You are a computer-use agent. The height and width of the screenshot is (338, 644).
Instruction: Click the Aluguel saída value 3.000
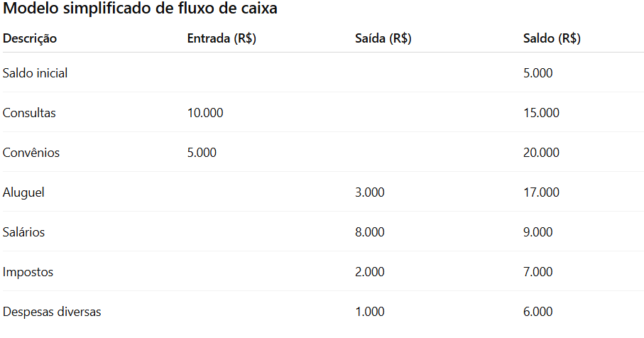(x=369, y=192)
